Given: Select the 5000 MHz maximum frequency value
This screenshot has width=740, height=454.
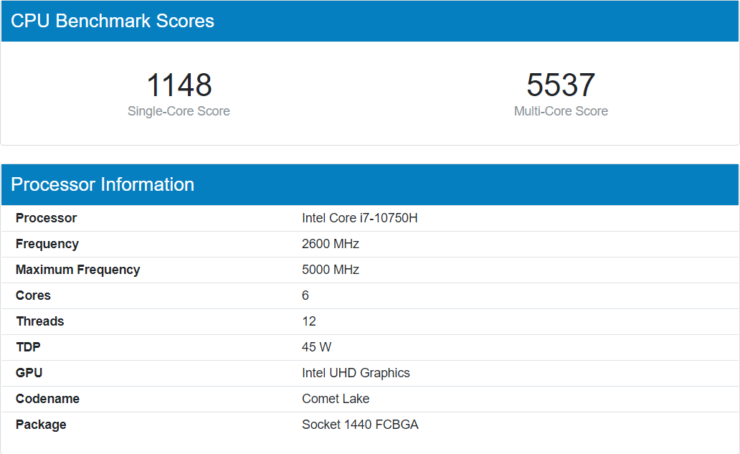Looking at the screenshot, I should point(330,270).
